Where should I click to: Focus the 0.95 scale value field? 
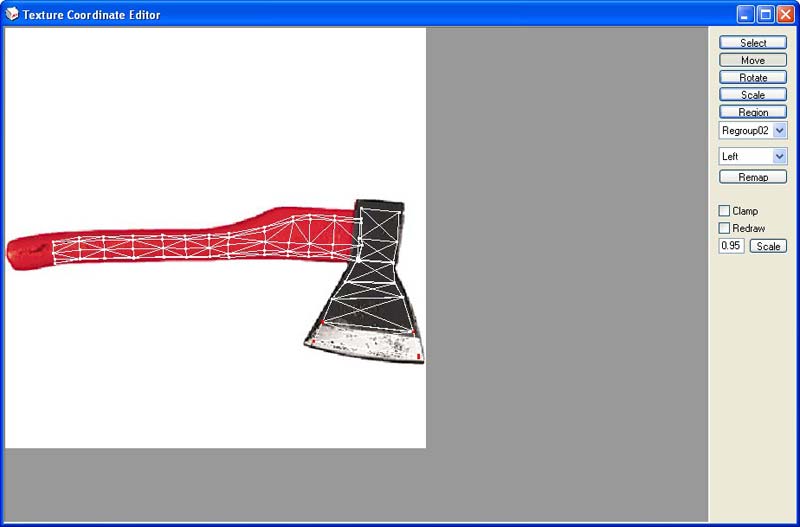(732, 246)
